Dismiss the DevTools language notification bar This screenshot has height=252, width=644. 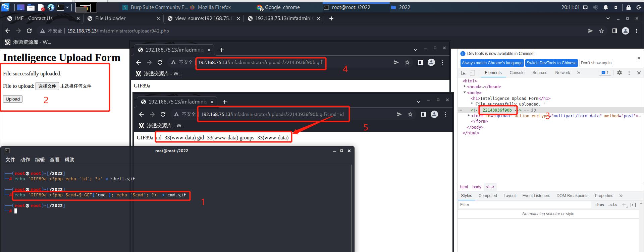(639, 58)
